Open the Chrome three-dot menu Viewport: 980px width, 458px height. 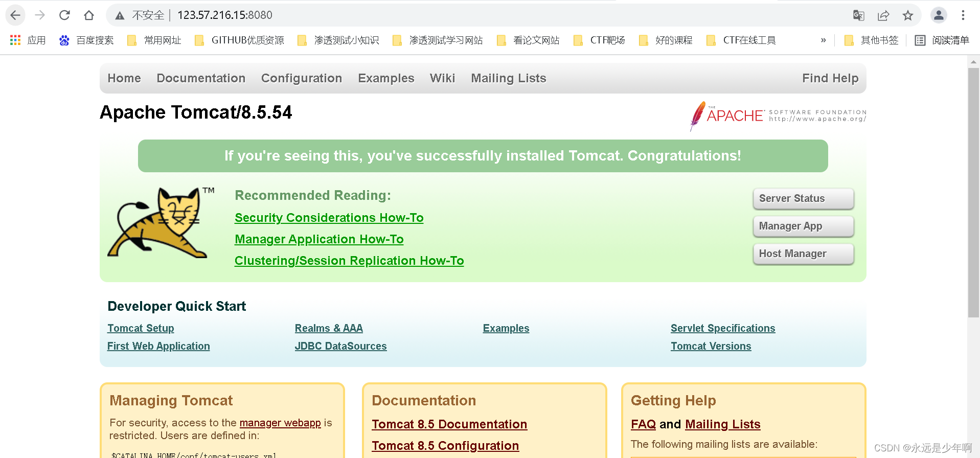tap(963, 15)
